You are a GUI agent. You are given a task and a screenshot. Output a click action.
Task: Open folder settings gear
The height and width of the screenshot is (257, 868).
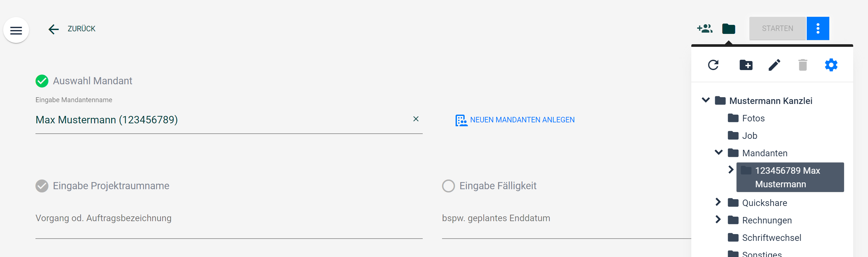pos(831,65)
